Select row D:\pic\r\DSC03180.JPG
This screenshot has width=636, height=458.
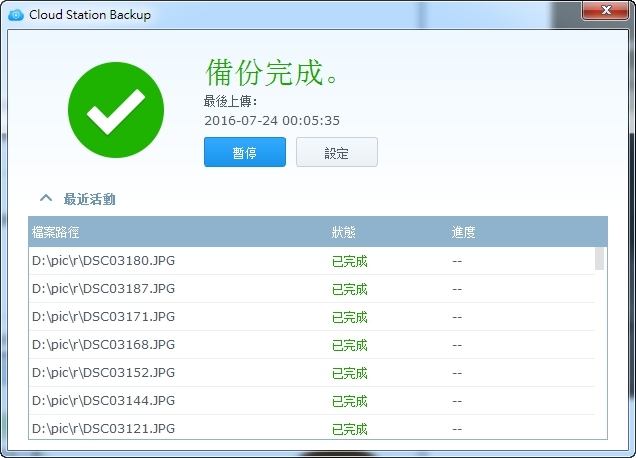(x=312, y=261)
